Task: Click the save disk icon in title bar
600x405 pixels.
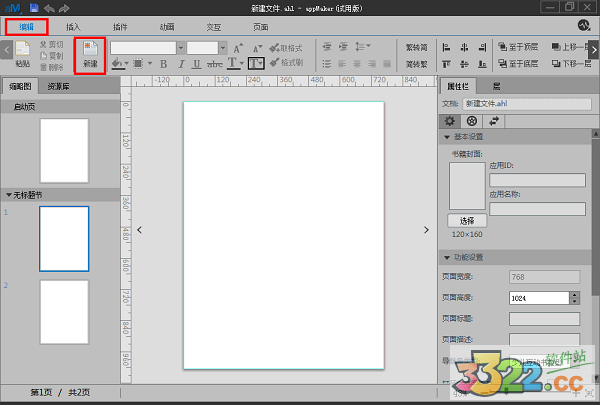Action: pos(33,7)
